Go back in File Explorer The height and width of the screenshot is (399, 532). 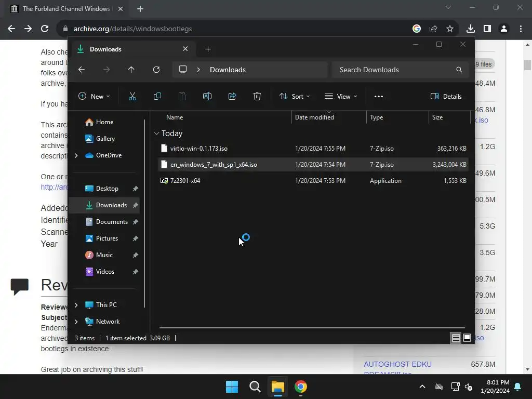point(82,70)
